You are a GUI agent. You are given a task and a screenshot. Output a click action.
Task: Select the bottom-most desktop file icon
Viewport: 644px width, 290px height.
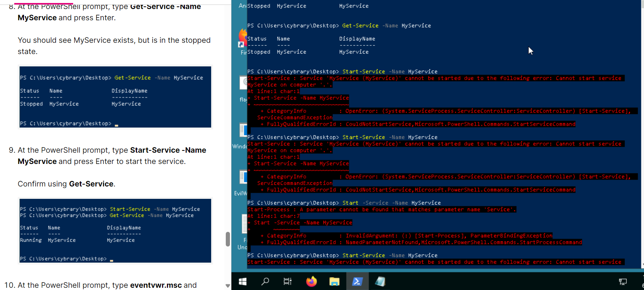tap(244, 225)
